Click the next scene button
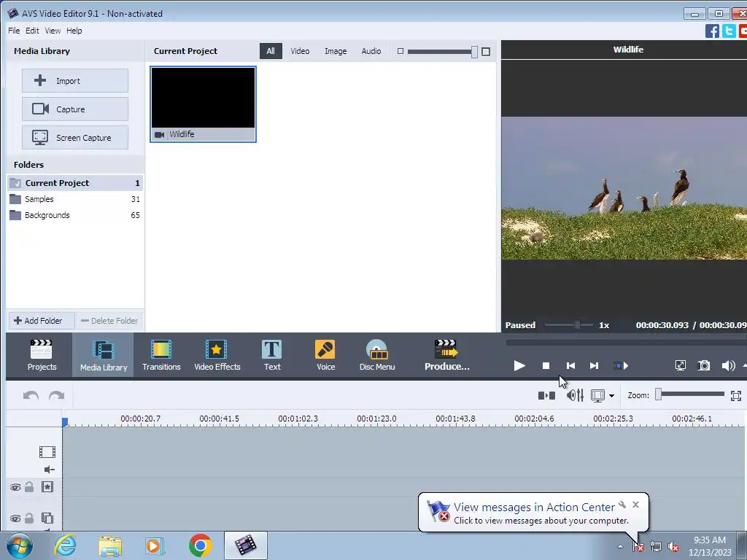747x560 pixels. (621, 366)
